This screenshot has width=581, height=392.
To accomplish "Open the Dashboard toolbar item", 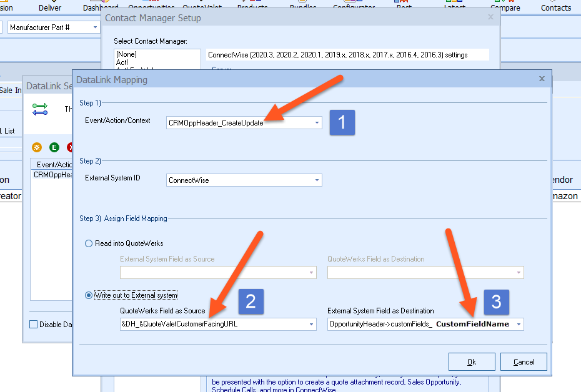I will (100, 7).
